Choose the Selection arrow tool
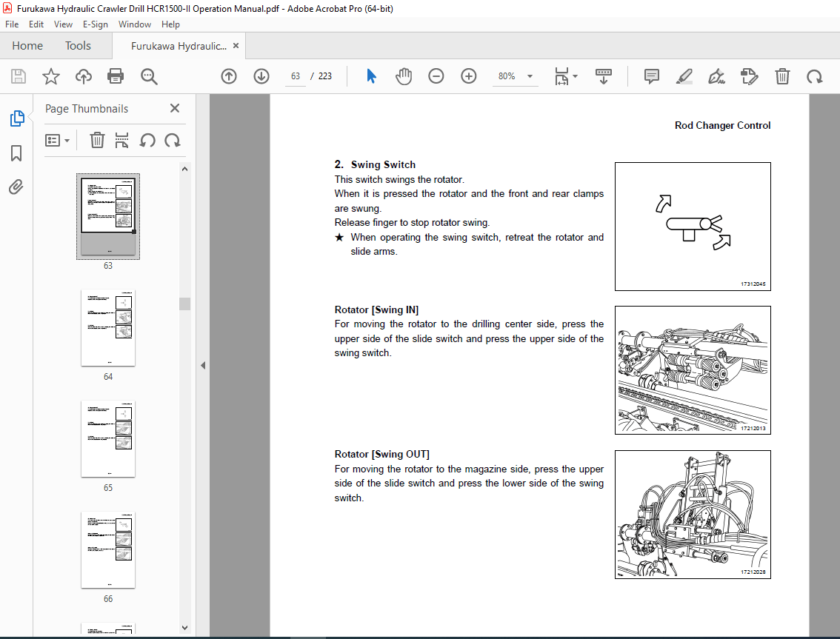 (x=371, y=76)
